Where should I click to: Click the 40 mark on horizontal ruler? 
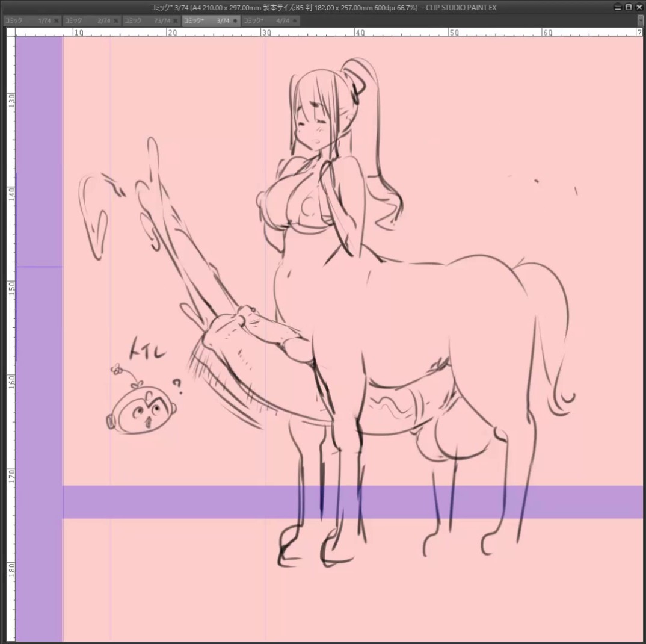coord(360,32)
